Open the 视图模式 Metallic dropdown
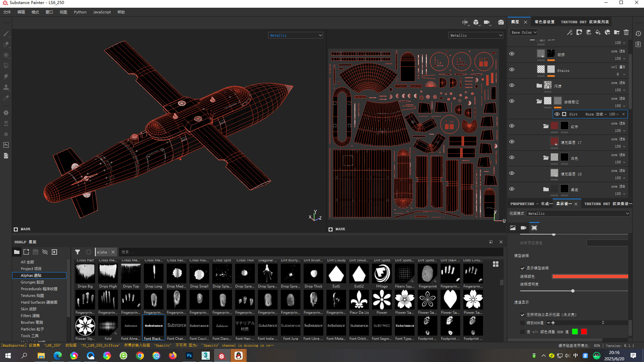Image resolution: width=644 pixels, height=362 pixels. click(x=578, y=214)
